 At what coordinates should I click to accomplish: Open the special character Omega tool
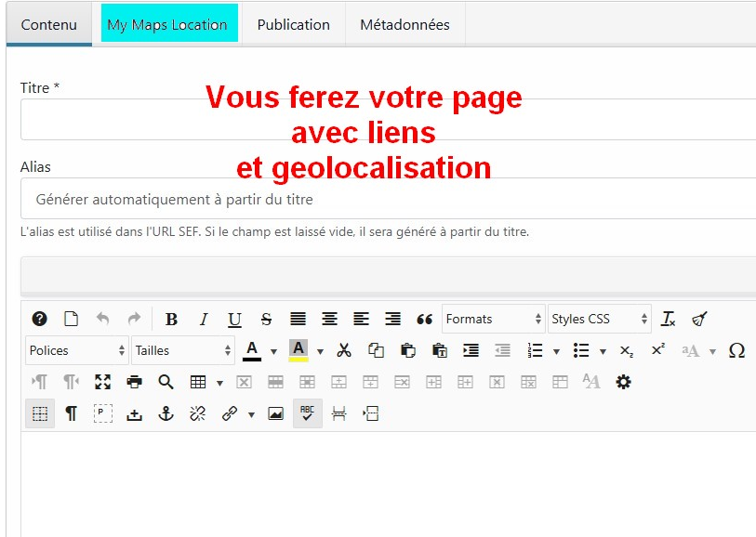click(x=736, y=350)
